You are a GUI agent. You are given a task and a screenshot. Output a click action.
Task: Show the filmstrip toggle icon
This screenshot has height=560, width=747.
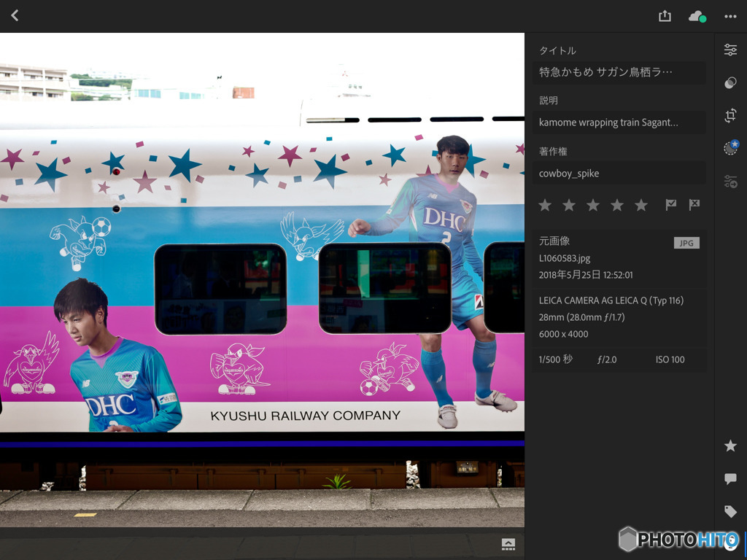(x=508, y=544)
